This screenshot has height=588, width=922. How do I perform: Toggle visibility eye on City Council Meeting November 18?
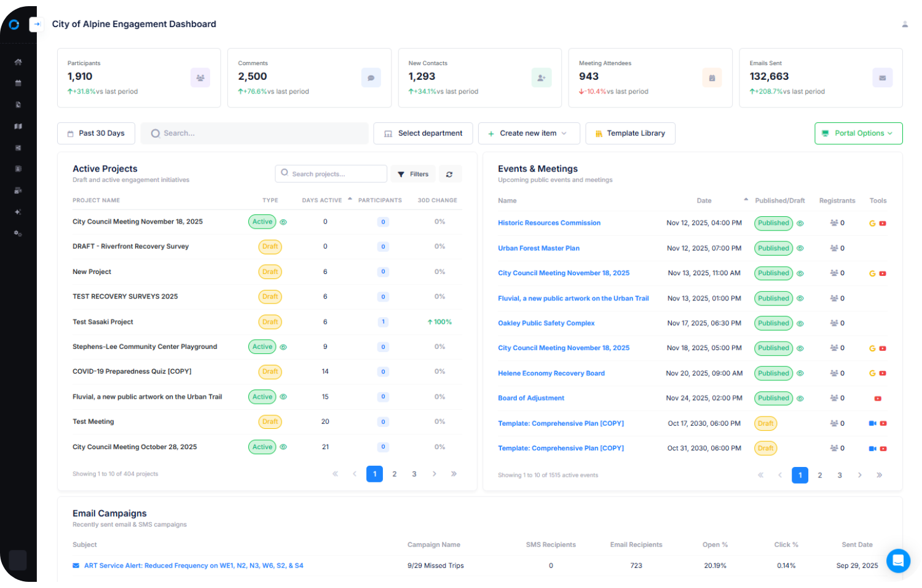[x=283, y=222]
